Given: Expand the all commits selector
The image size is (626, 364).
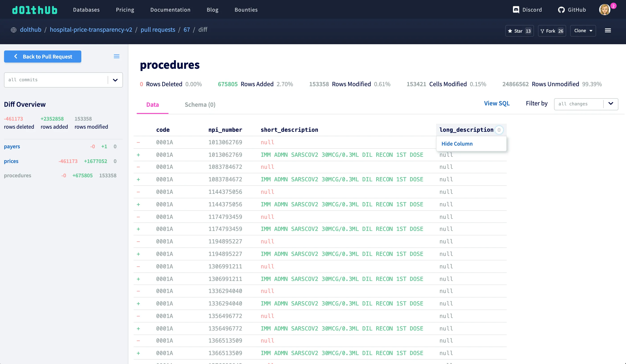Looking at the screenshot, I should [x=115, y=80].
